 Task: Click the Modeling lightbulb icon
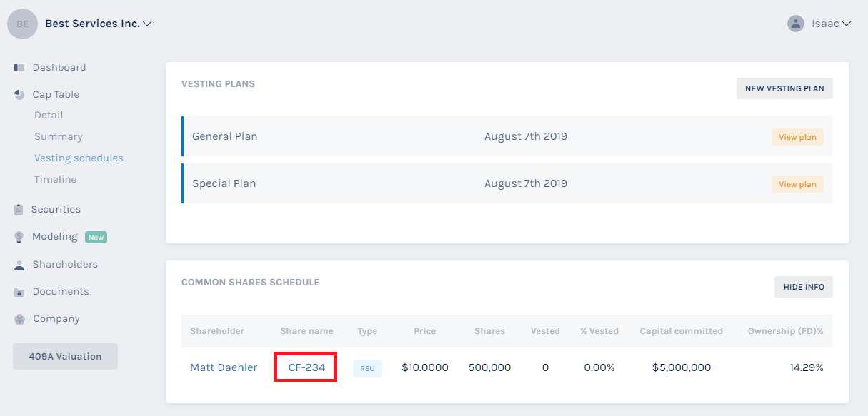click(19, 237)
